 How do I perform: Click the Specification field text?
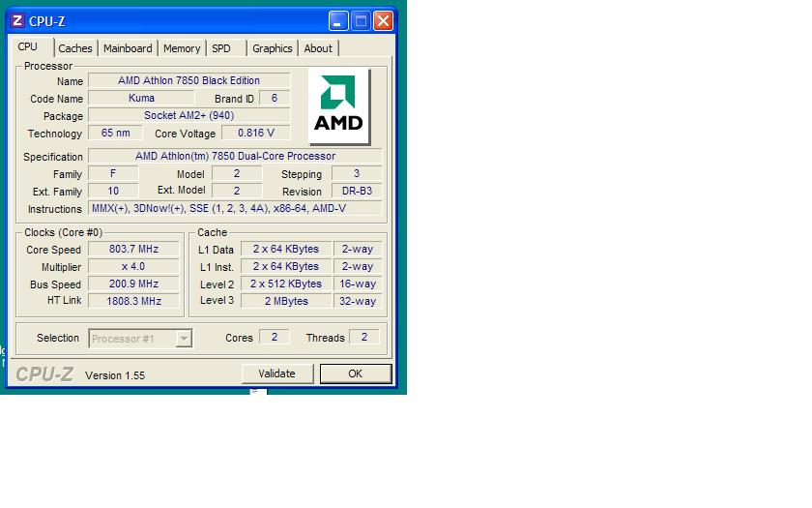(x=235, y=156)
